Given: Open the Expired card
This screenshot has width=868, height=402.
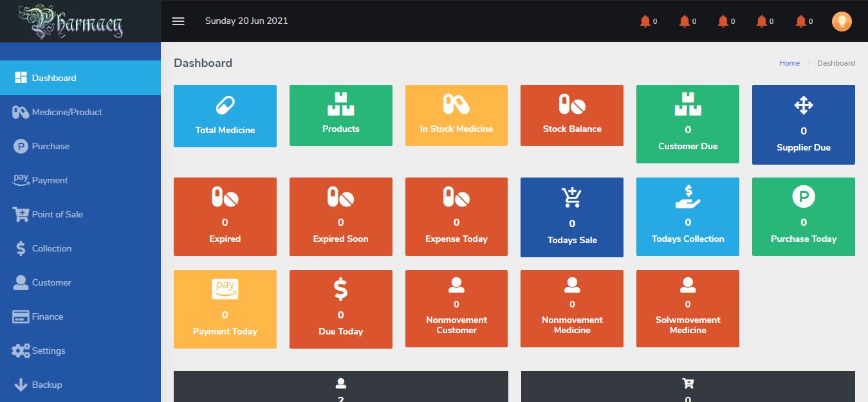Looking at the screenshot, I should [x=225, y=217].
